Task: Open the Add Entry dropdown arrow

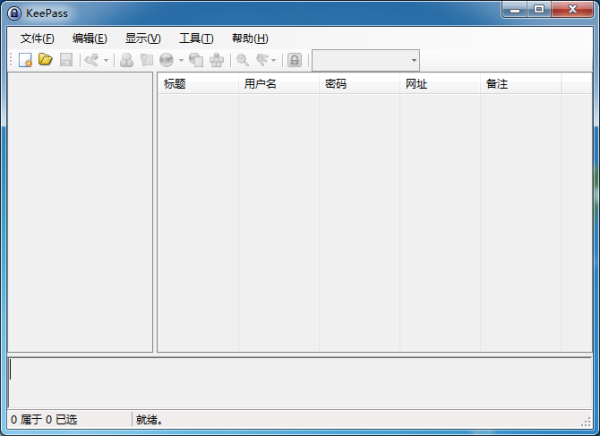Action: pos(106,60)
